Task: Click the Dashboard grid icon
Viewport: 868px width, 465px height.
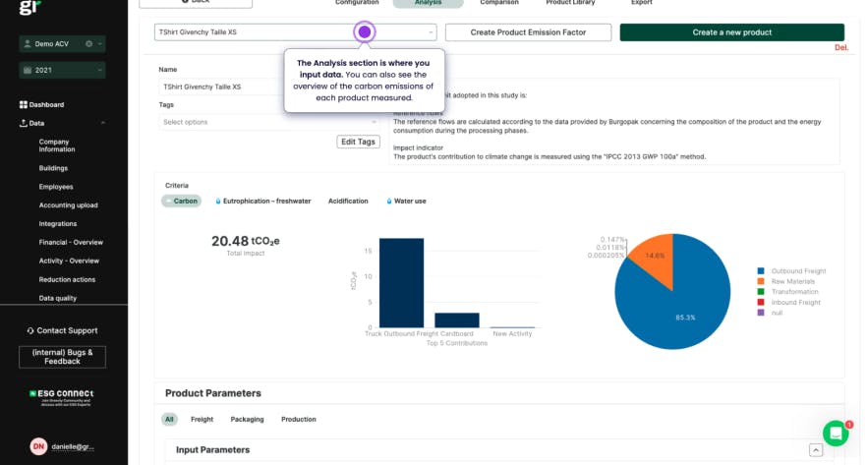Action: (24, 104)
